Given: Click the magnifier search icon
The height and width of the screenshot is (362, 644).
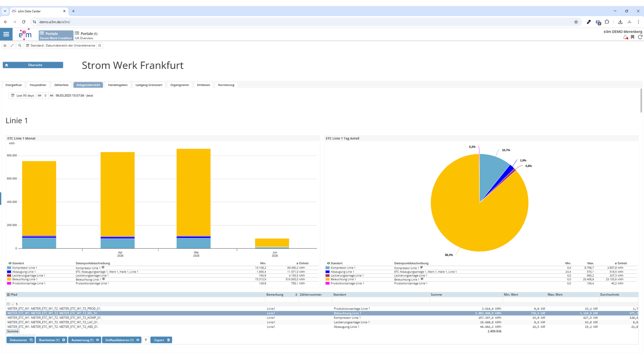Looking at the screenshot, I should 20,46.
